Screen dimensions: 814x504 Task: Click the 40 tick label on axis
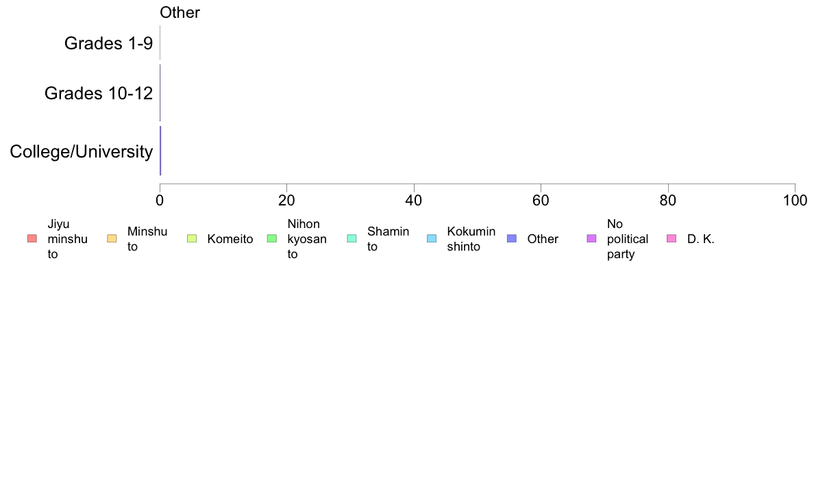tap(414, 201)
